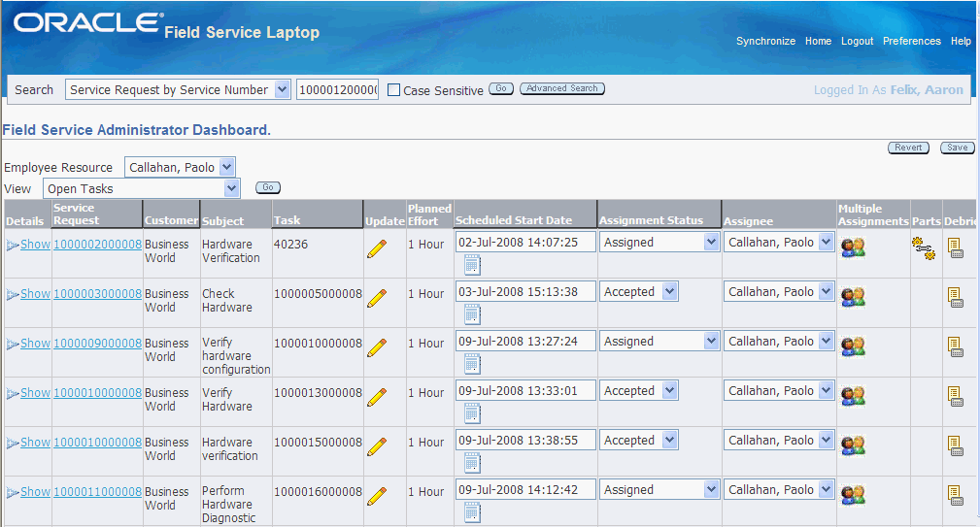Open Accepted status dropdown for task 1000015000008
The width and height of the screenshot is (980, 527).
639,441
